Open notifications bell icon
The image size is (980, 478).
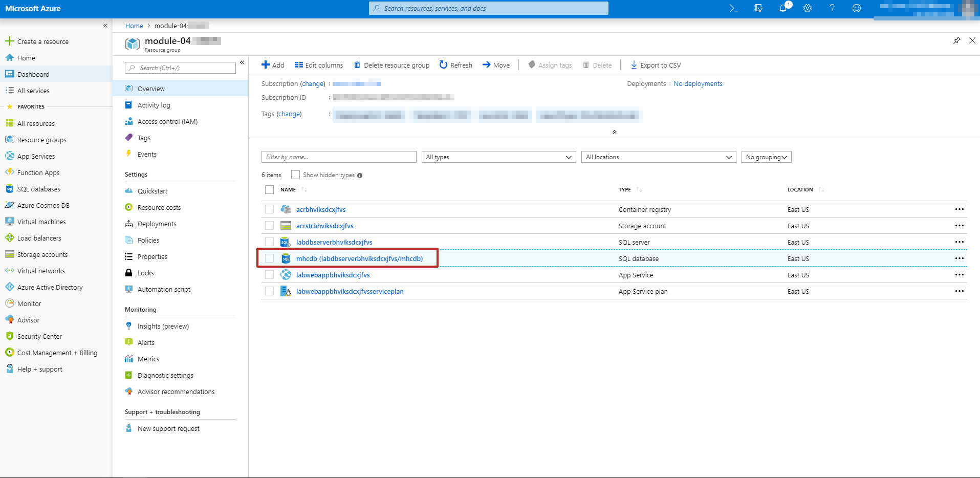click(783, 8)
